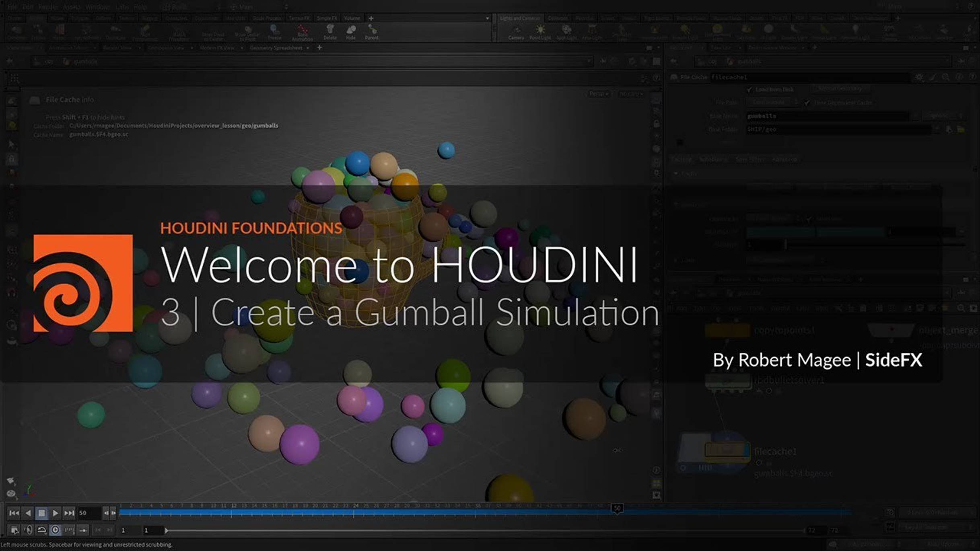This screenshot has height=551, width=980.
Task: Open the Geometry Spreadsheet tab dropdown
Action: (x=307, y=47)
